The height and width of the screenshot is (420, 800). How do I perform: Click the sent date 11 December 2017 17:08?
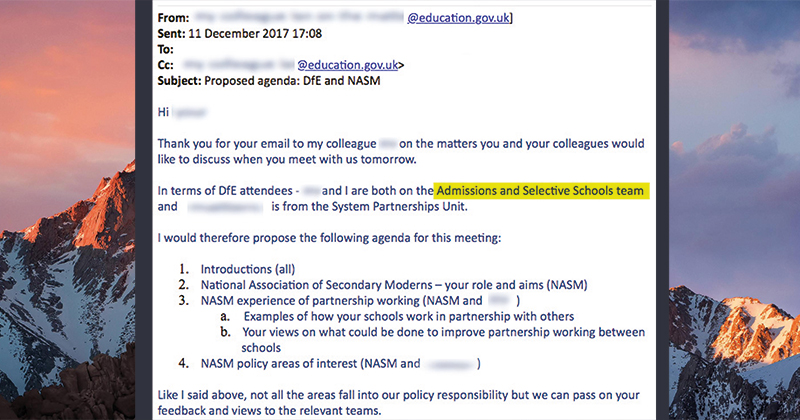255,34
